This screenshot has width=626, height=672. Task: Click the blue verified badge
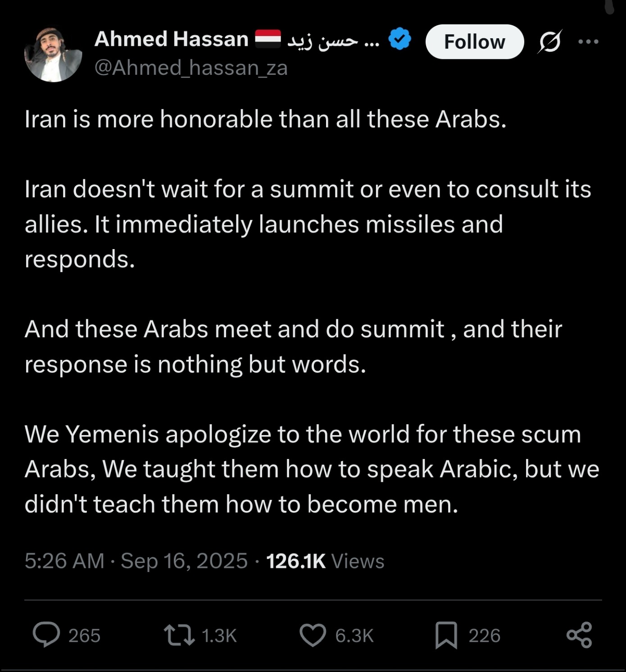tap(400, 39)
